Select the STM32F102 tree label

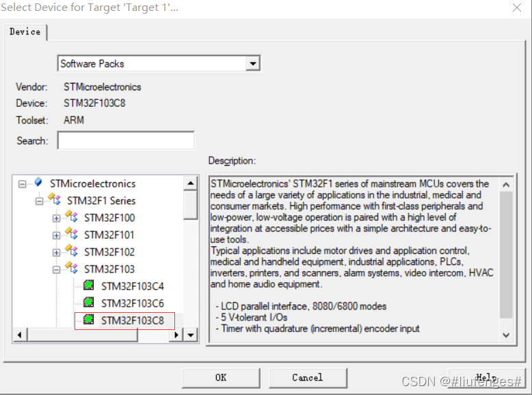[109, 252]
